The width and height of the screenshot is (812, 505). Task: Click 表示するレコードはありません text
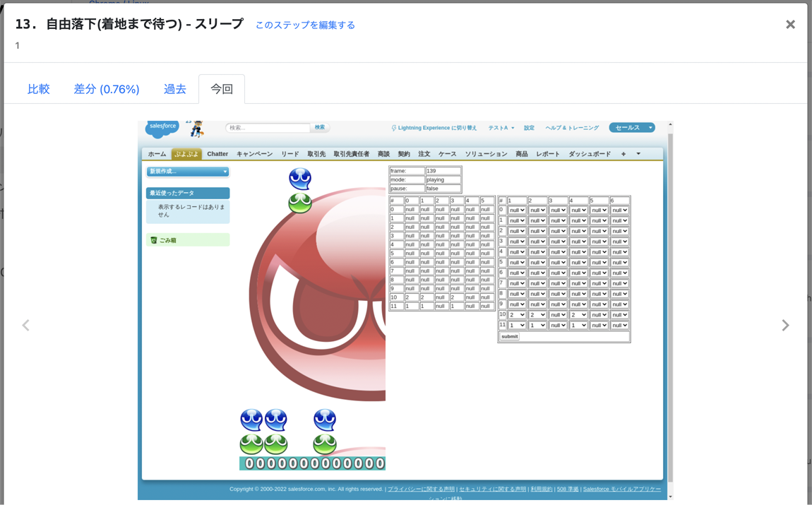click(x=191, y=210)
